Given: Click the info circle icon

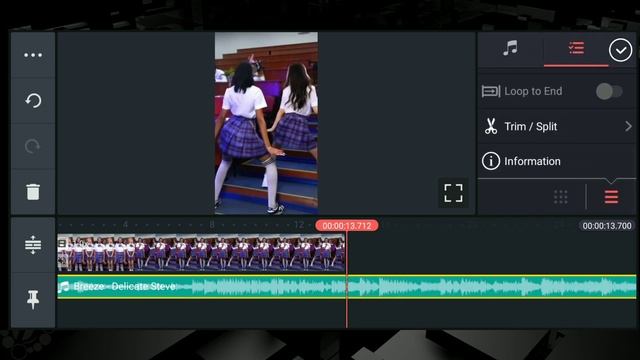Looking at the screenshot, I should click(491, 161).
